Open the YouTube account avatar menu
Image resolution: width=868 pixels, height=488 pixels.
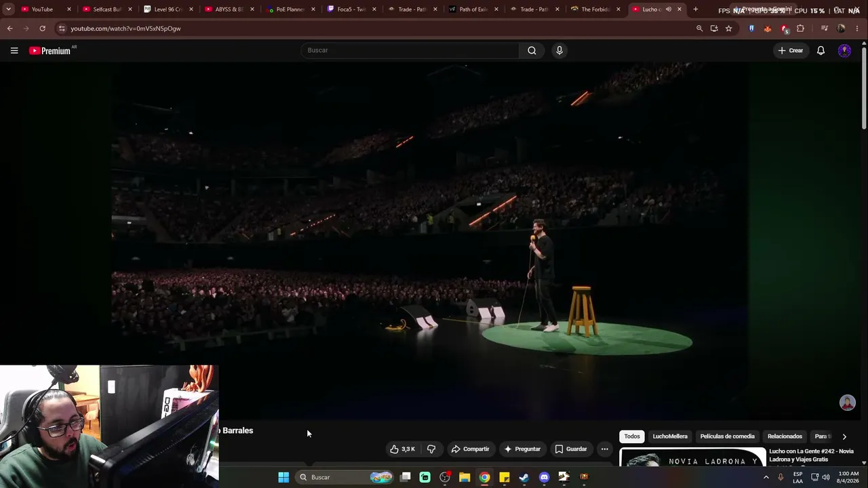(844, 50)
